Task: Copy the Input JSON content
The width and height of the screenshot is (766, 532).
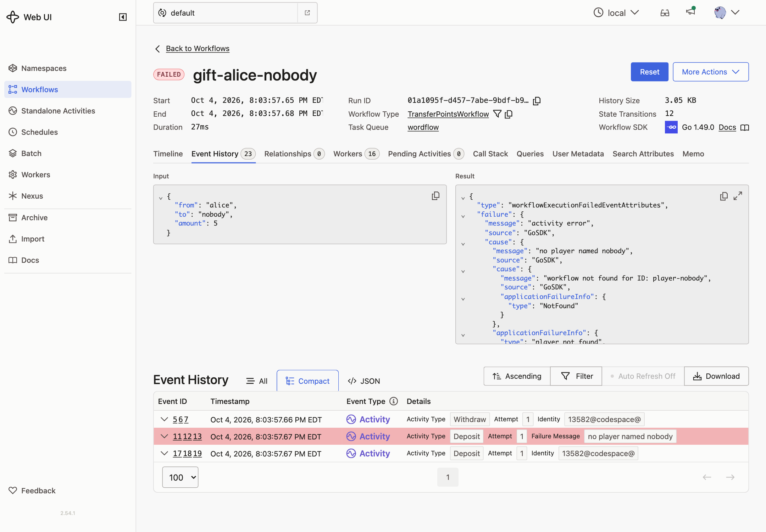Action: click(x=435, y=196)
